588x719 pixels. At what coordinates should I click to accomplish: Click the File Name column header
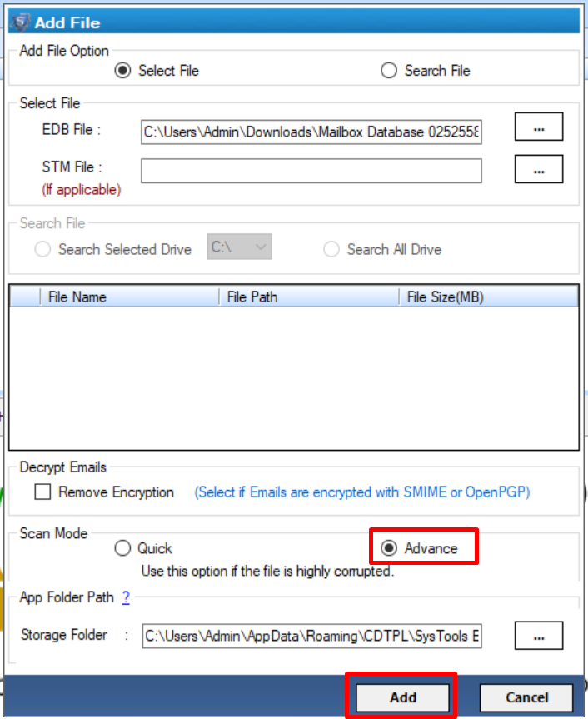pos(130,297)
